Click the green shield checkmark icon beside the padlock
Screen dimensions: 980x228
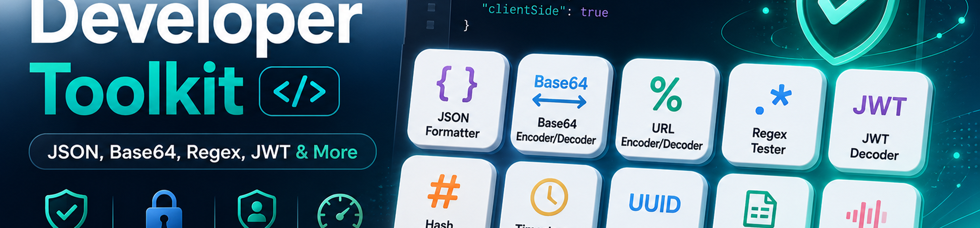(x=66, y=209)
